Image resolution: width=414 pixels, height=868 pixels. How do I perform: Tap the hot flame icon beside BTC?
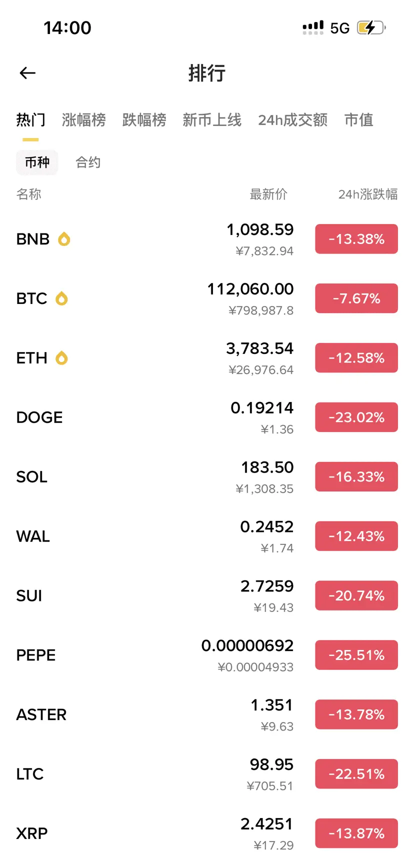tap(61, 298)
